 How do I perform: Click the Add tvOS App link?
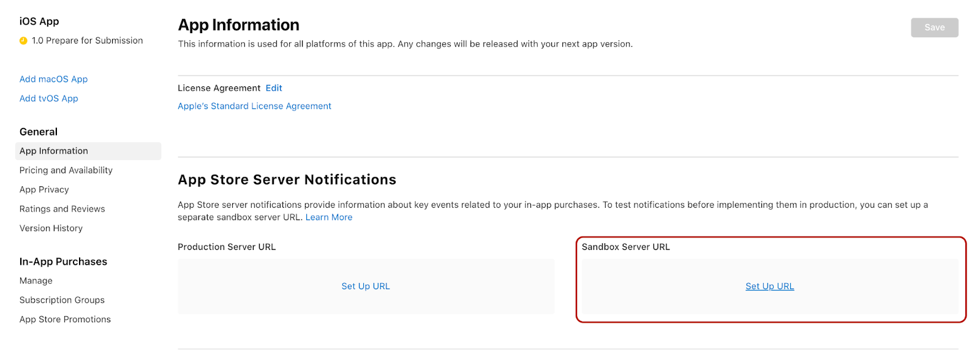click(x=48, y=98)
